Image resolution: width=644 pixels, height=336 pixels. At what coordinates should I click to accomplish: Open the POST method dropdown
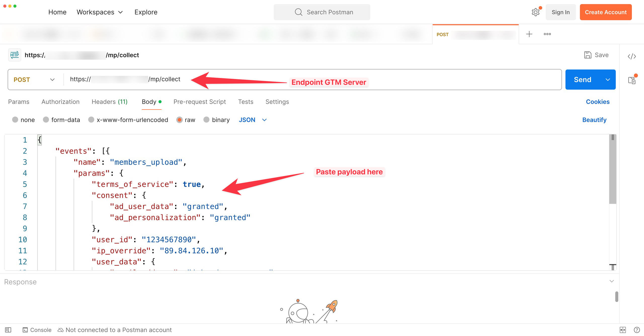pyautogui.click(x=34, y=80)
